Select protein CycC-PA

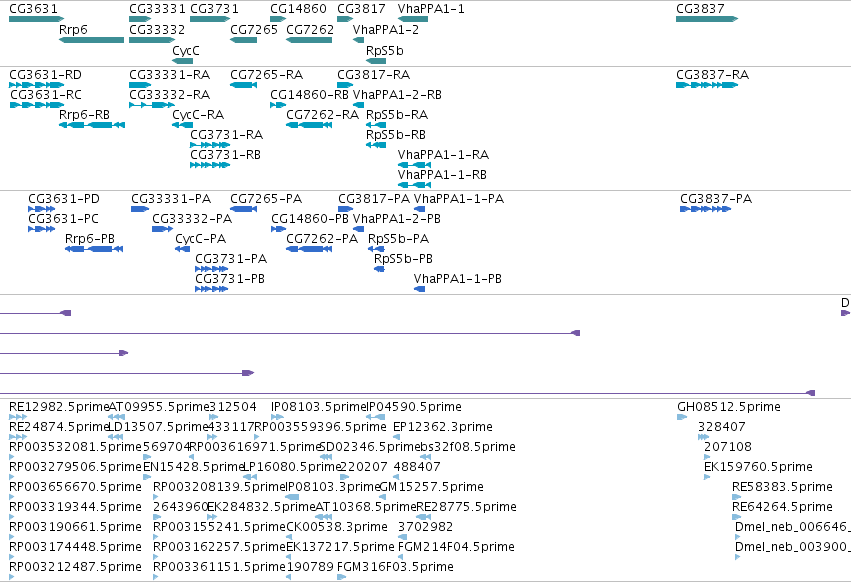point(201,238)
